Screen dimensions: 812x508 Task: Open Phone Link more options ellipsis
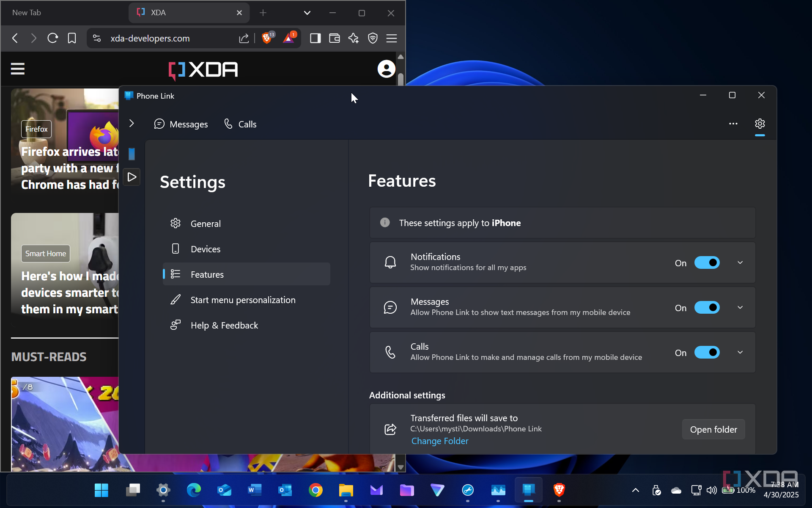(x=733, y=124)
